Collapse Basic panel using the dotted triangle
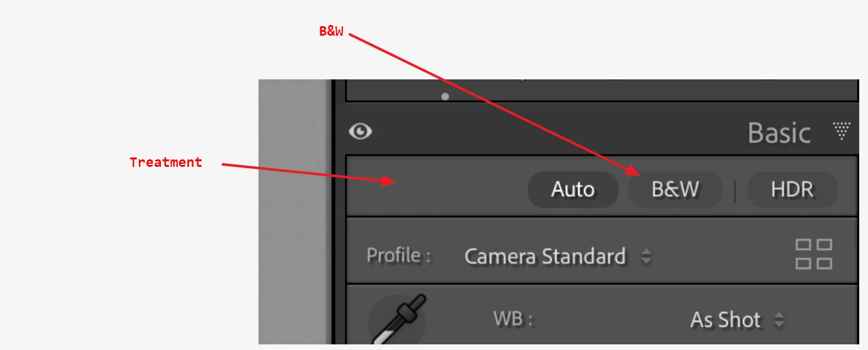Image resolution: width=868 pixels, height=350 pixels. [x=842, y=131]
